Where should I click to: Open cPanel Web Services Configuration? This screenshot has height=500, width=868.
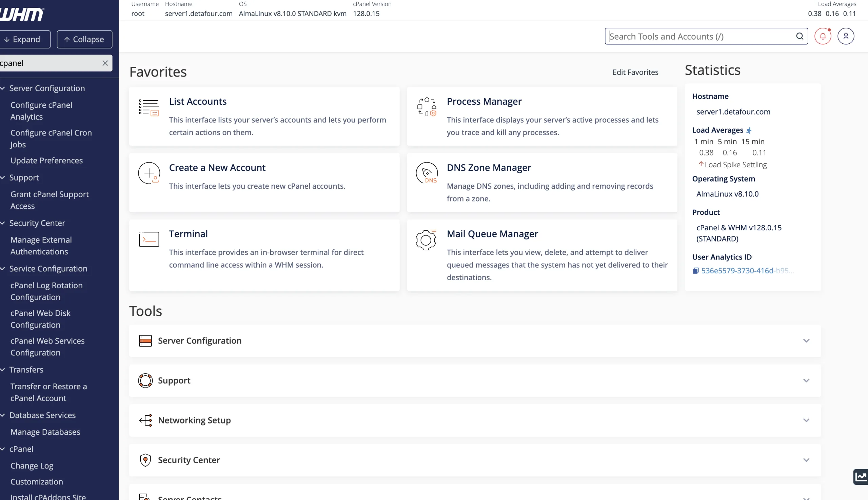[48, 347]
